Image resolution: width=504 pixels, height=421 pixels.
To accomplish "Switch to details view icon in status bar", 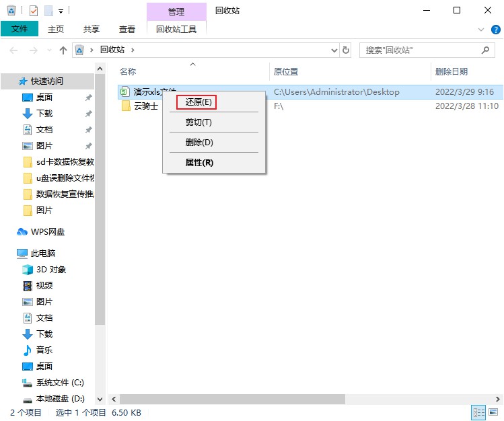I will click(478, 413).
